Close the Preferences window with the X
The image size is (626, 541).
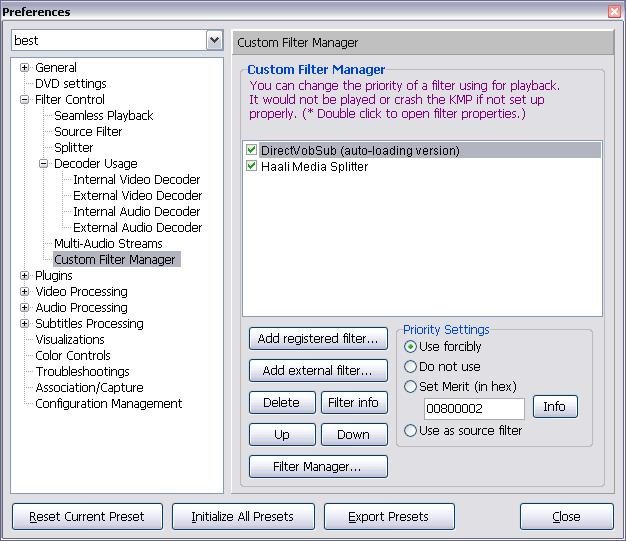point(614,12)
